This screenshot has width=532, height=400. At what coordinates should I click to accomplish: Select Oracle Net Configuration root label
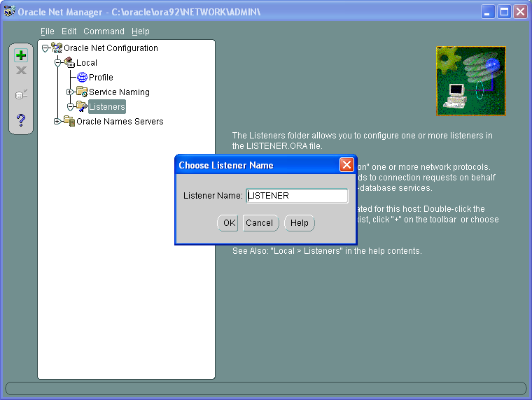point(111,48)
